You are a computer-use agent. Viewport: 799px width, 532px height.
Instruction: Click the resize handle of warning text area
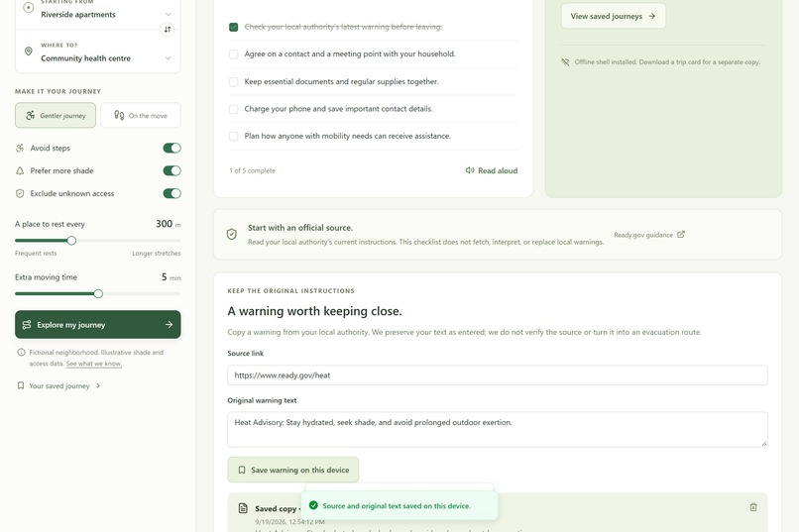763,443
